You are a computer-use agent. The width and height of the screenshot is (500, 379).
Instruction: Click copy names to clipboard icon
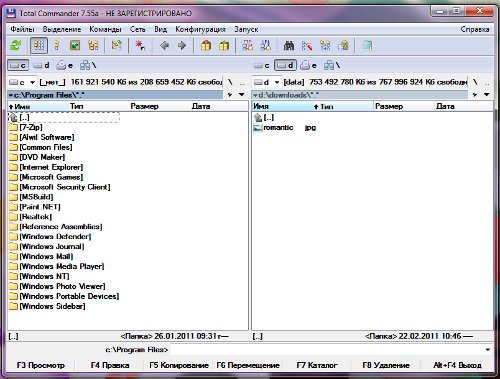pyautogui.click(x=343, y=45)
